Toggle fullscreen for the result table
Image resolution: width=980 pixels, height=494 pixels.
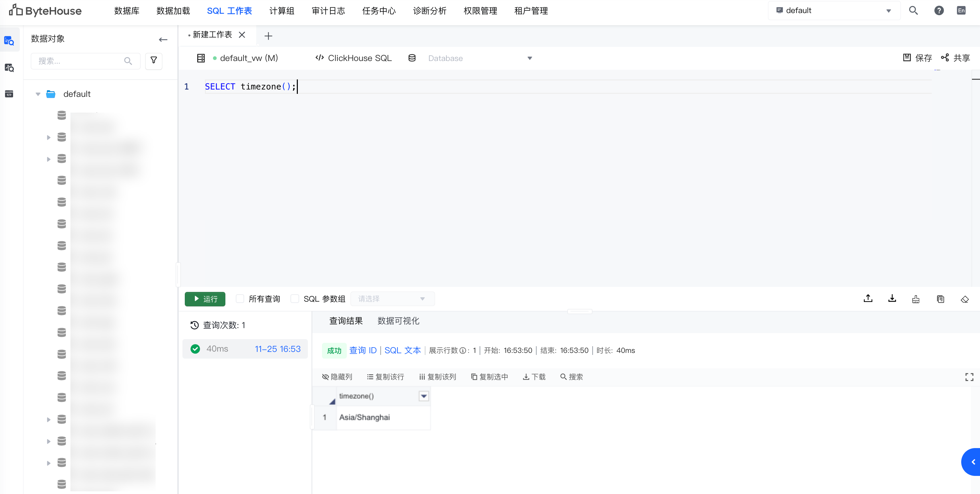tap(969, 376)
